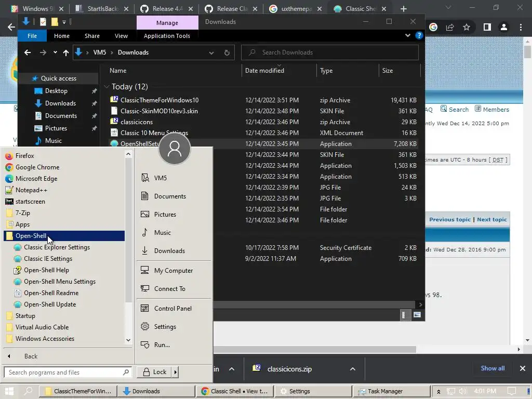This screenshot has width=532, height=399.
Task: Follow the Previous topic link
Action: 450,220
